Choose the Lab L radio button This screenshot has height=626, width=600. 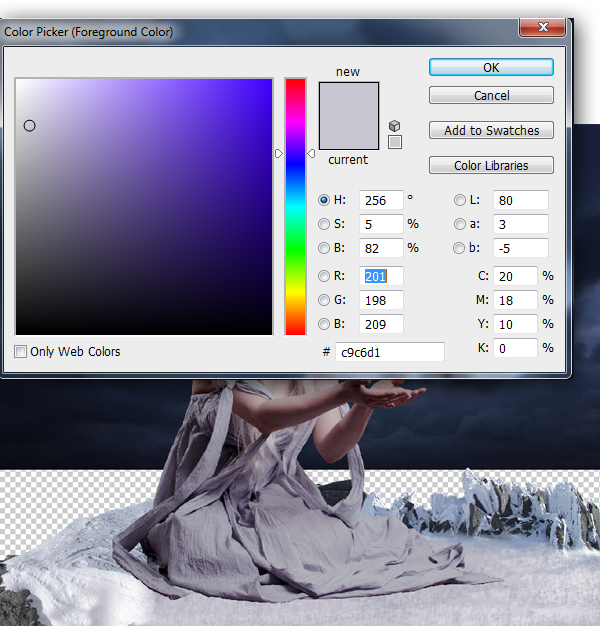(x=460, y=200)
